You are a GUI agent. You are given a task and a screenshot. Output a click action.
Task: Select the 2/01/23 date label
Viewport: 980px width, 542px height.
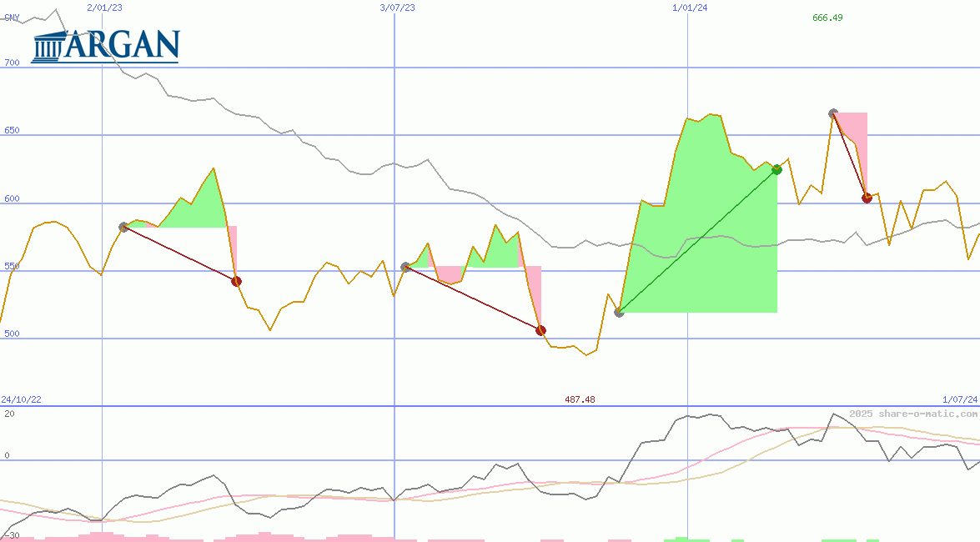click(x=104, y=8)
